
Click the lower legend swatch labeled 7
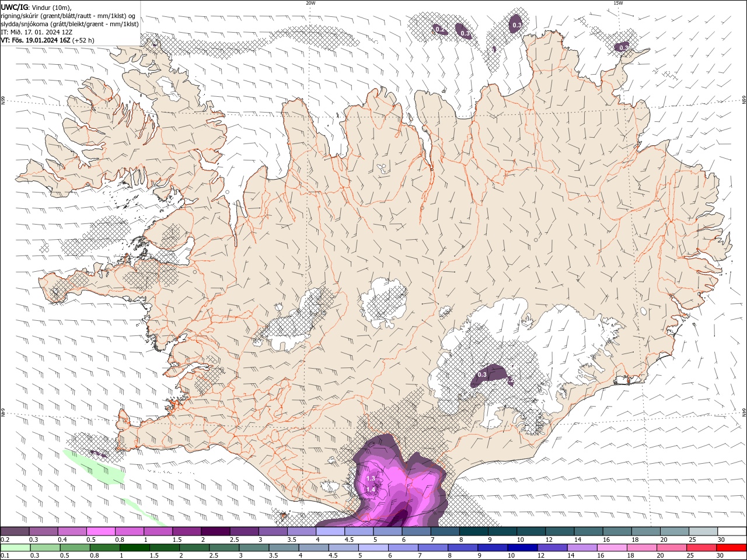(432, 548)
